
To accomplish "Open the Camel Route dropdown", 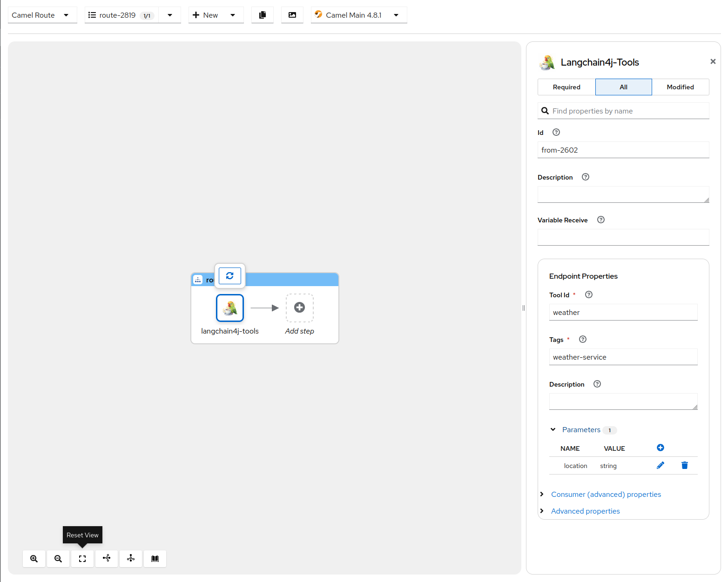I will pyautogui.click(x=42, y=15).
